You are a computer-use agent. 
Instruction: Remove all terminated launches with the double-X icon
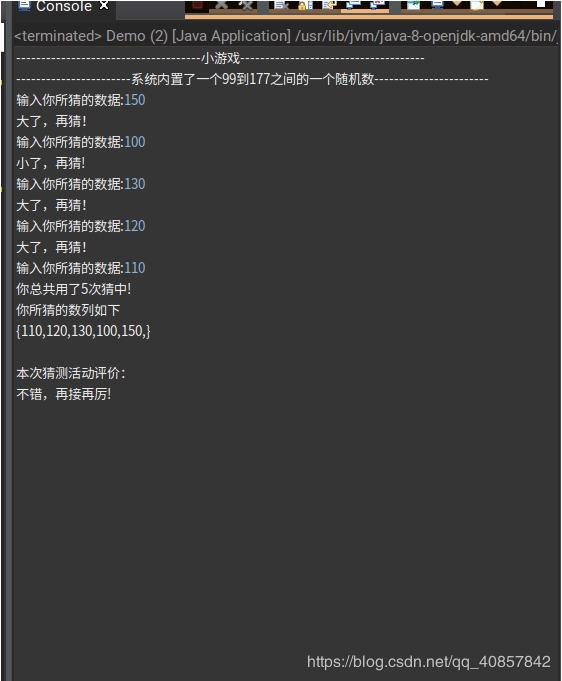point(246,4)
